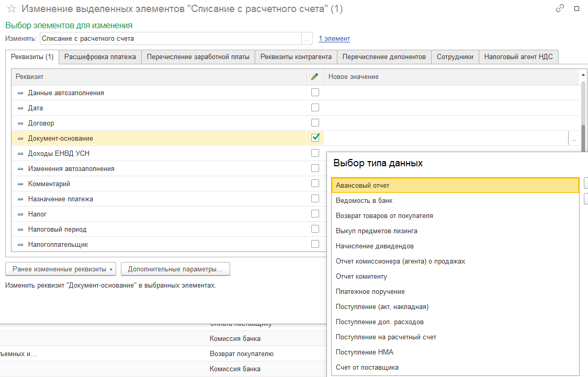Click the favorites star icon in title
This screenshot has height=377, width=588.
(11, 9)
